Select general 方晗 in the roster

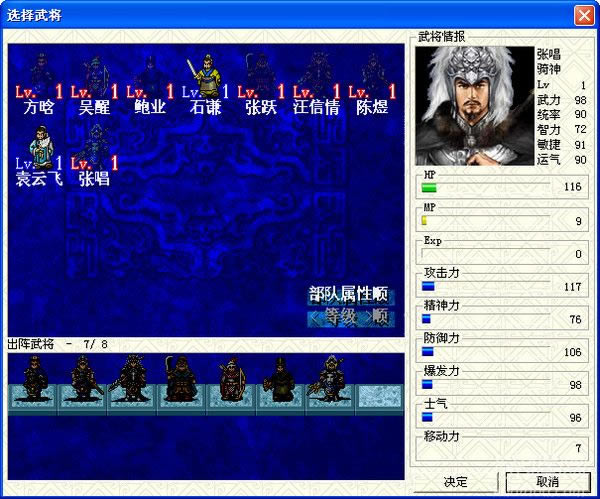pos(40,78)
